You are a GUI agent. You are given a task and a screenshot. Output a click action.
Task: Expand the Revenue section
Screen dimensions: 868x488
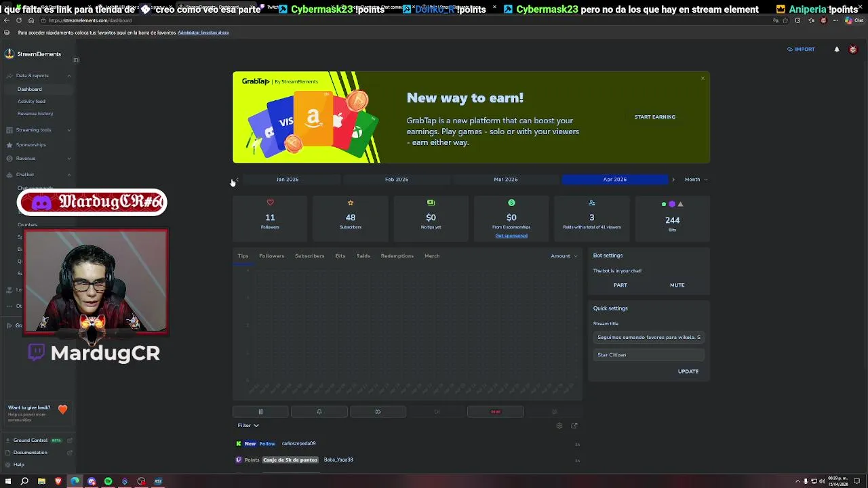[68, 159]
